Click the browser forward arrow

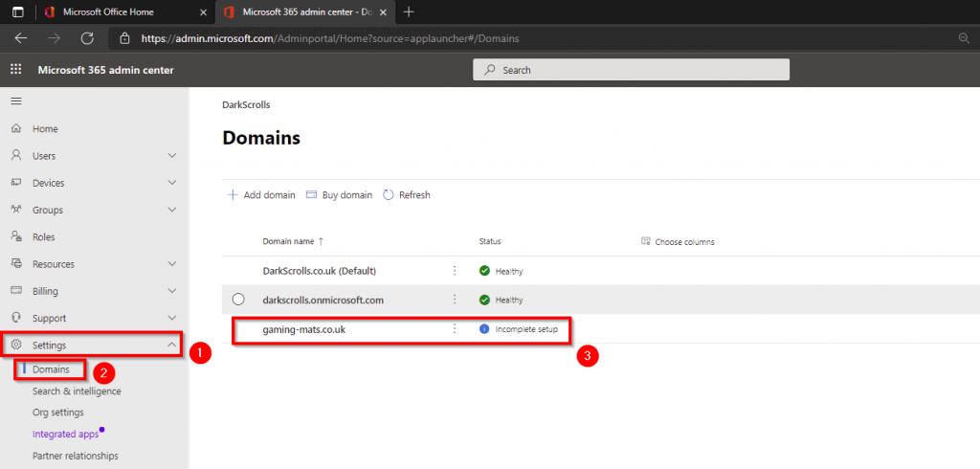[55, 38]
